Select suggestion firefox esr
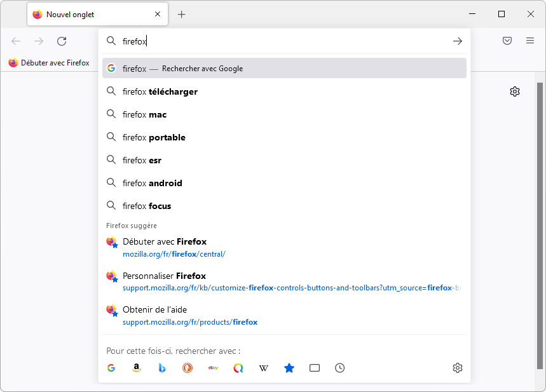 point(284,160)
